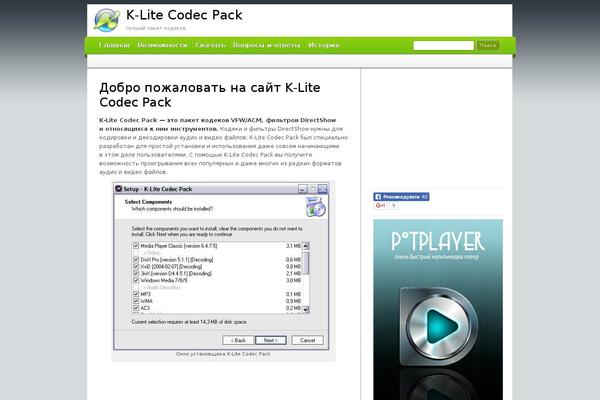Toggle the Media Player Classic checkbox

coord(136,246)
